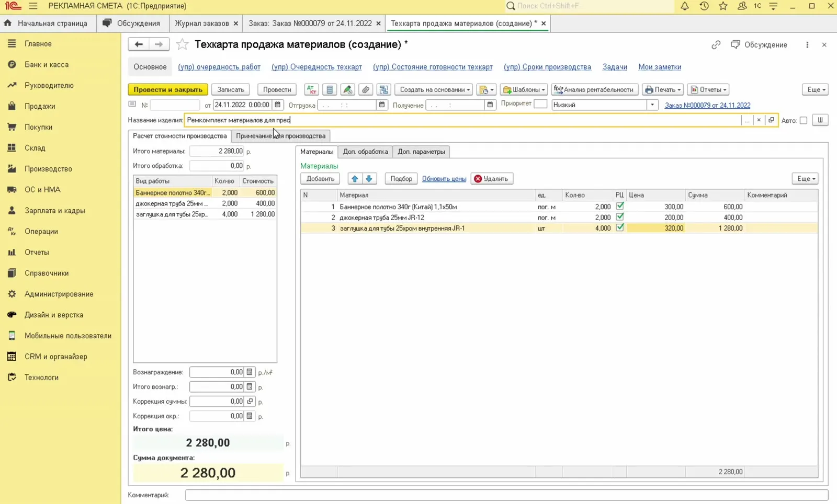The image size is (837, 504).
Task: Move material row up arrow
Action: [x=355, y=179]
